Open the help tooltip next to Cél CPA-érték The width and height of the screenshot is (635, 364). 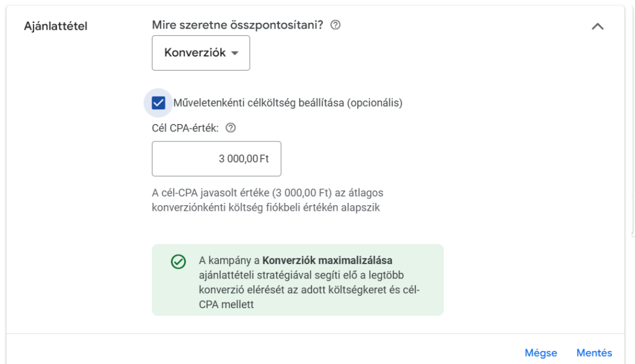[231, 128]
